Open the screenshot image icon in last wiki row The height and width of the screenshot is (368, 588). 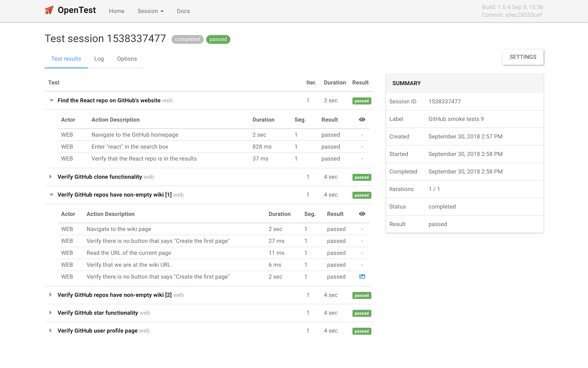tap(362, 277)
